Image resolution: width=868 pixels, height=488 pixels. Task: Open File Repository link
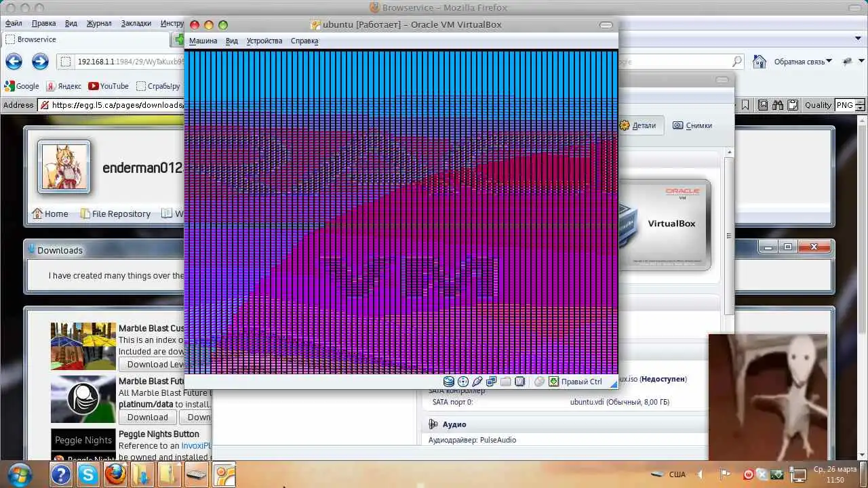click(x=115, y=213)
